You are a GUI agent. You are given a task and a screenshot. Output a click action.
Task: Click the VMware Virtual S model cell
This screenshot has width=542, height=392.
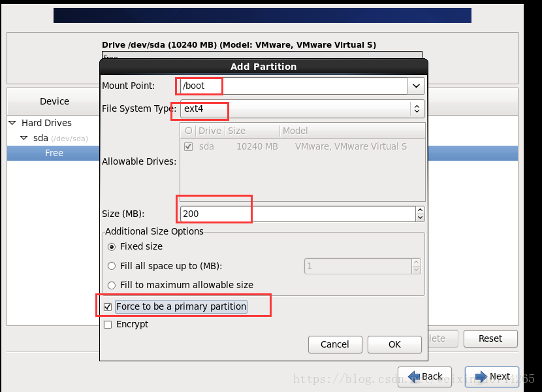tap(351, 147)
